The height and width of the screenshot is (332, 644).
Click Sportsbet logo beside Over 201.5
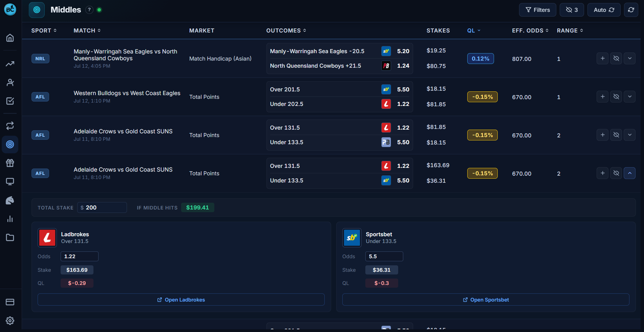pyautogui.click(x=386, y=89)
